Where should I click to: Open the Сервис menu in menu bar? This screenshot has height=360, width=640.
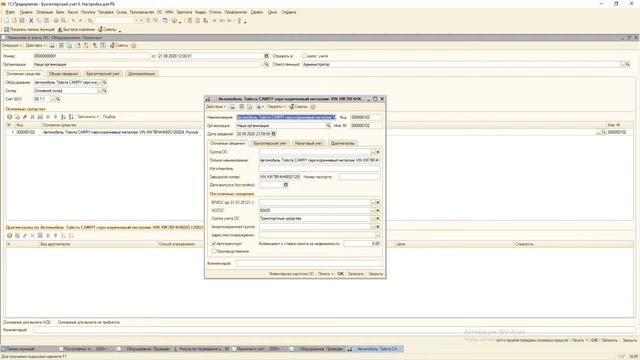[x=257, y=12]
